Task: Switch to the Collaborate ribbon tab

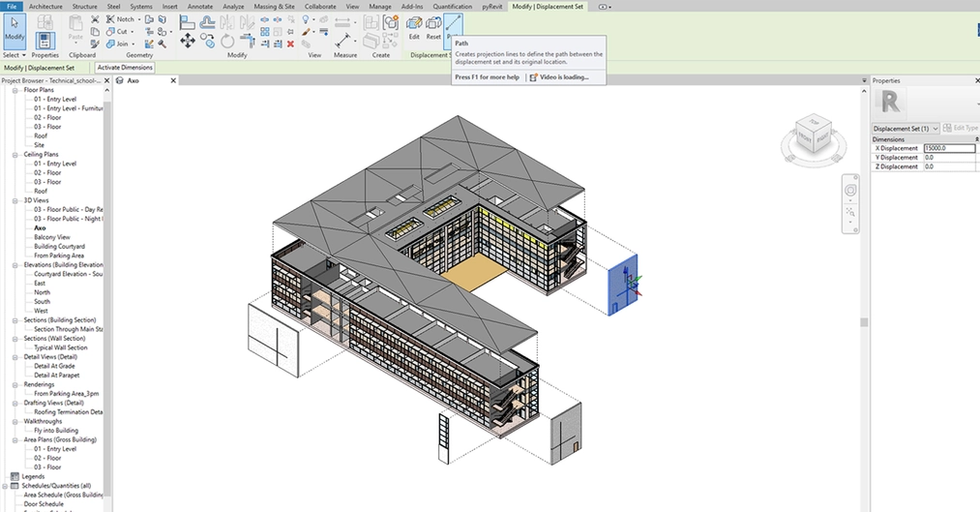Action: point(320,6)
